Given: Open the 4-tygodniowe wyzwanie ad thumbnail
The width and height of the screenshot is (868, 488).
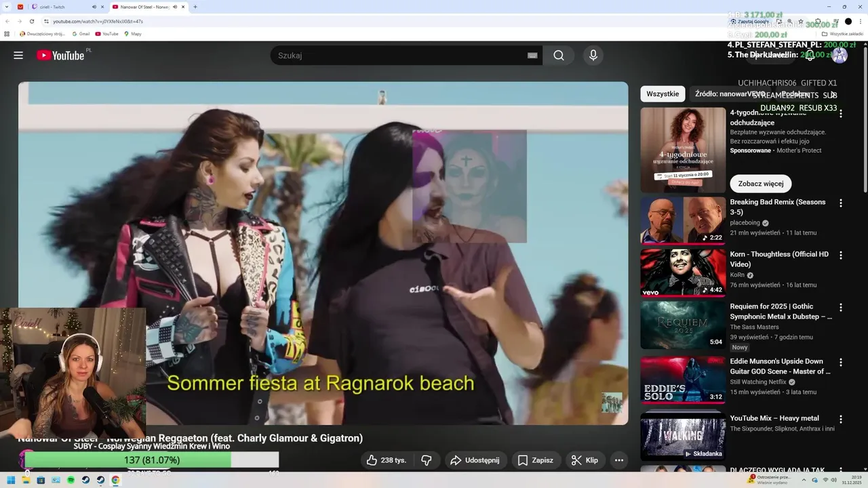Looking at the screenshot, I should (683, 150).
